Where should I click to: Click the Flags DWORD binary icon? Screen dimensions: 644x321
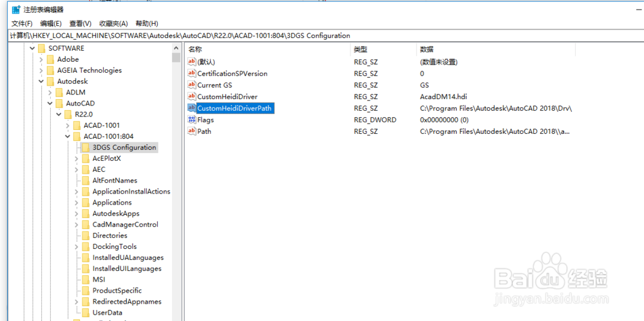192,120
